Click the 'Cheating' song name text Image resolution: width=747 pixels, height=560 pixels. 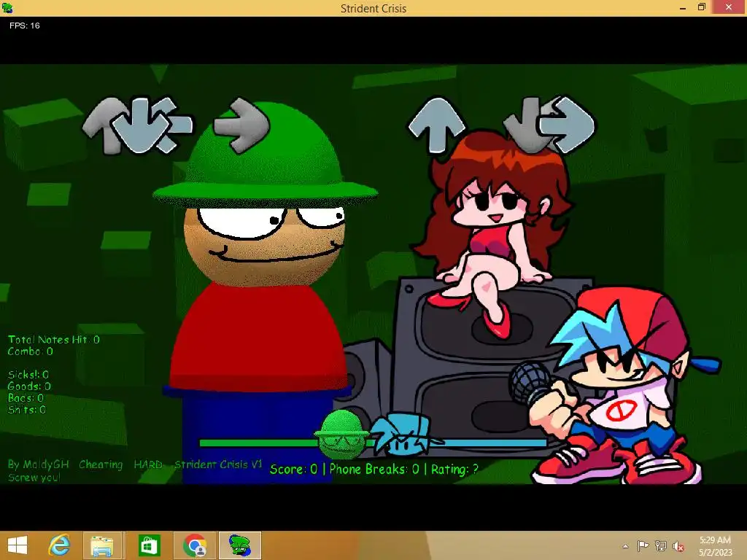(101, 464)
